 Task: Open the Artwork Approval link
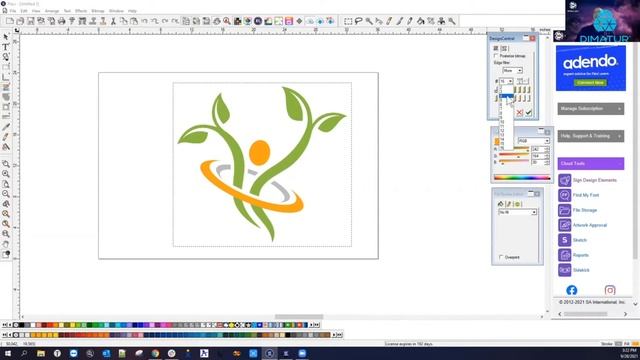[x=590, y=225]
